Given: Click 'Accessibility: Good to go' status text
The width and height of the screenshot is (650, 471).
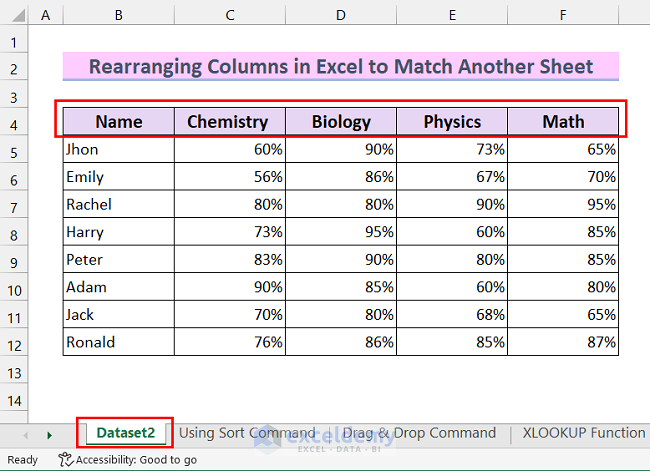Looking at the screenshot, I should coord(136,460).
